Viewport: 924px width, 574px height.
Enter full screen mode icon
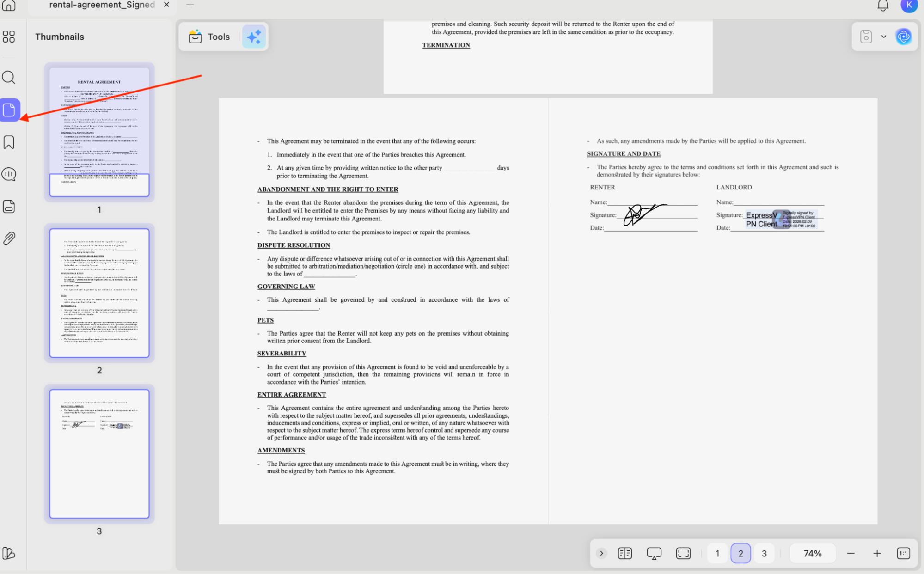[683, 553]
